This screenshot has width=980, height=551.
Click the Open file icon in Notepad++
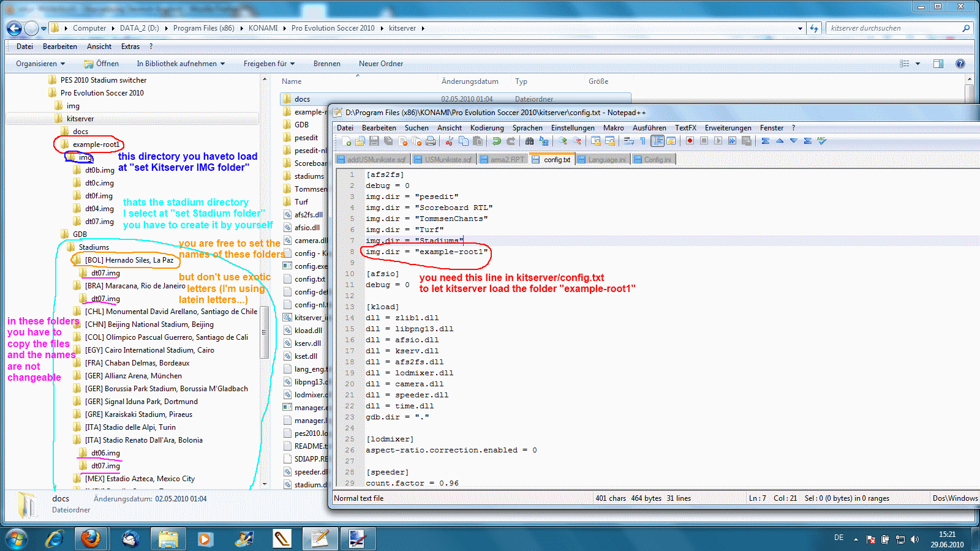(360, 141)
